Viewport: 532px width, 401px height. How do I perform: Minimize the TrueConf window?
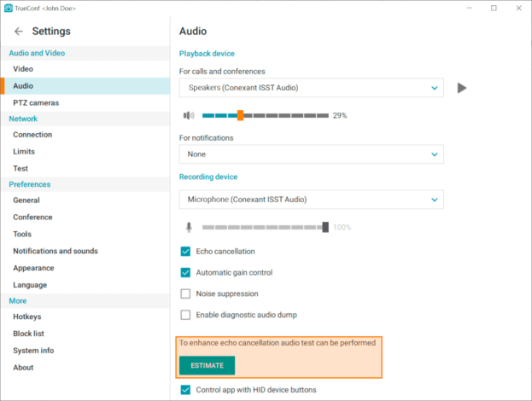pos(469,9)
